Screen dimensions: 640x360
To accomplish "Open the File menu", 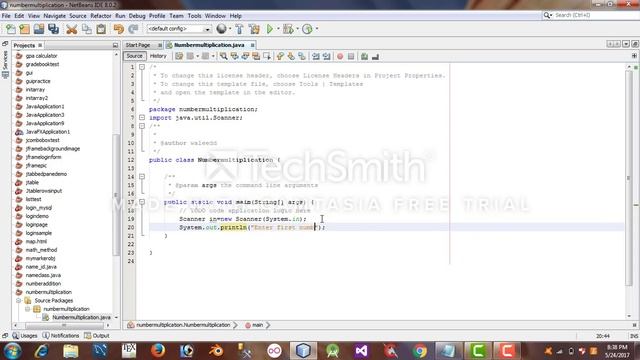I will click(x=6, y=16).
